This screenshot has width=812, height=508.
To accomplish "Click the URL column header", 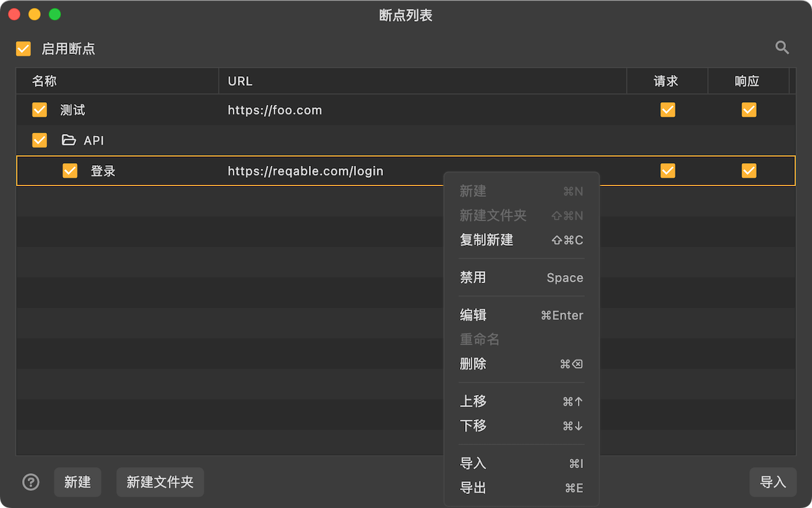I will tap(423, 81).
